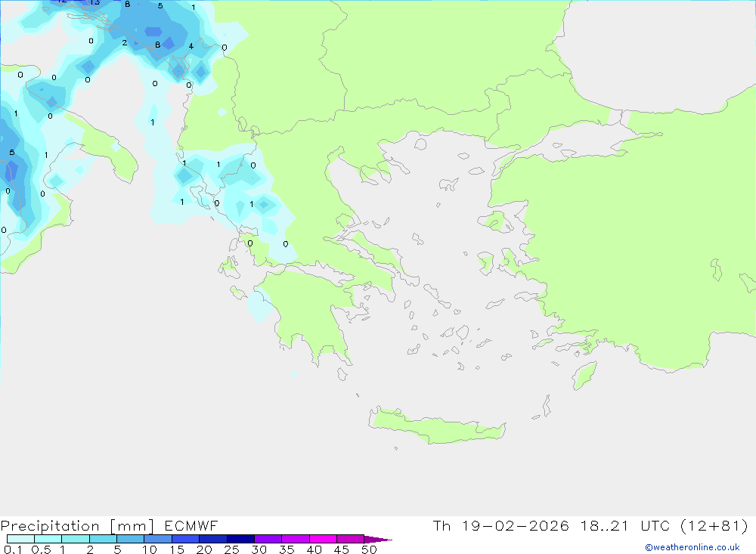Click the 0.5–1 mm legend swatch
The width and height of the screenshot is (756, 554).
tap(48, 539)
